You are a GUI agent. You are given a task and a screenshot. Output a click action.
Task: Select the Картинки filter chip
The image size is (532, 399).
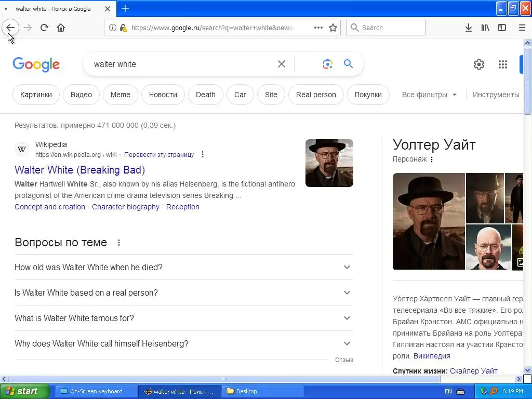[x=36, y=95]
